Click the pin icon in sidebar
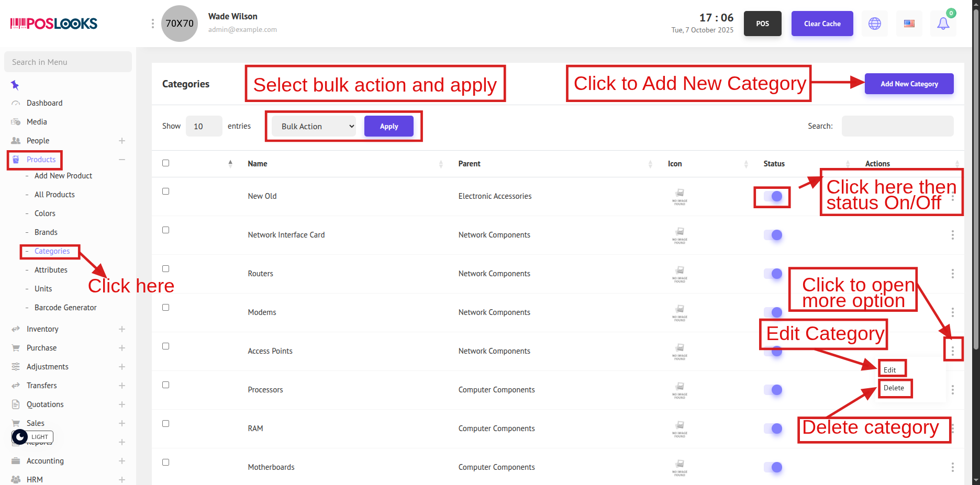Screen dimensions: 980x485 click(x=15, y=85)
